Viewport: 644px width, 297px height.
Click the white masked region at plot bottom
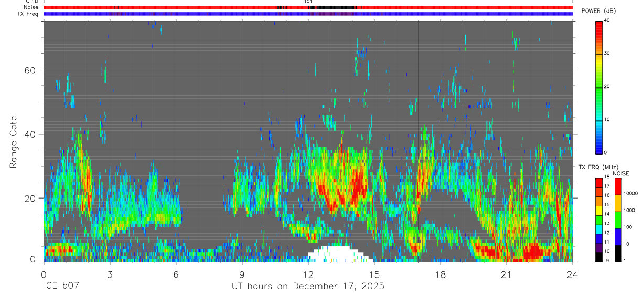(x=339, y=254)
